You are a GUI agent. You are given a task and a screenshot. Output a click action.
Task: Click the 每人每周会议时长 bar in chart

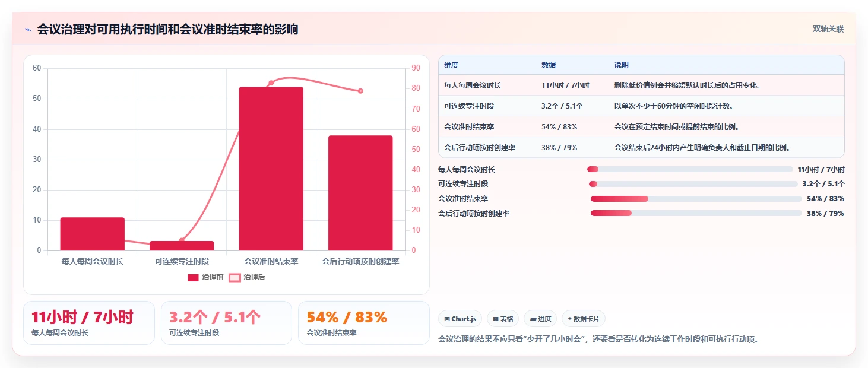tap(93, 234)
